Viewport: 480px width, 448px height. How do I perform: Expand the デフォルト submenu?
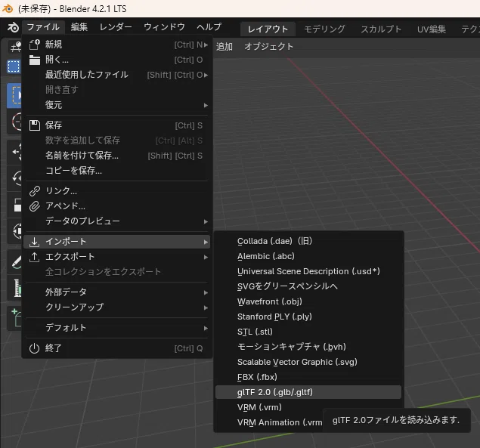[116, 328]
